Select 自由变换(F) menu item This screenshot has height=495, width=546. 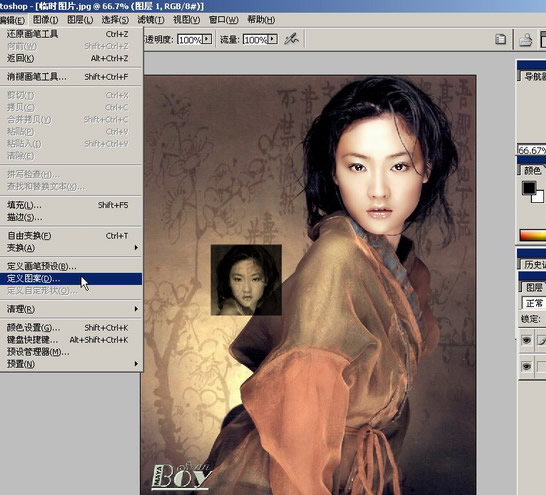coord(71,236)
